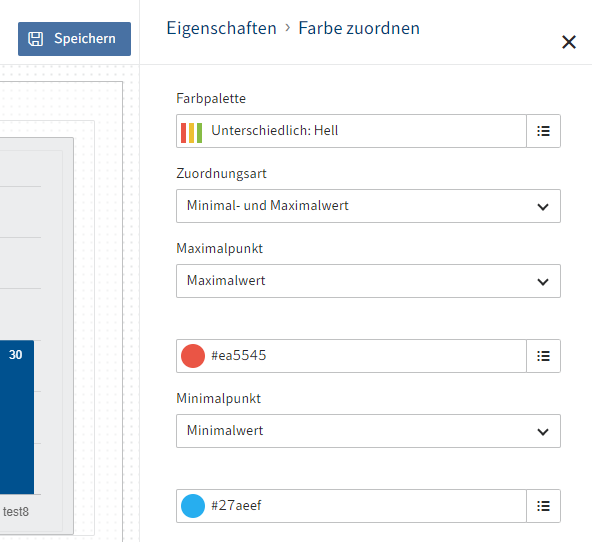
Task: Click the red-yellow-green palette preview
Action: click(191, 133)
